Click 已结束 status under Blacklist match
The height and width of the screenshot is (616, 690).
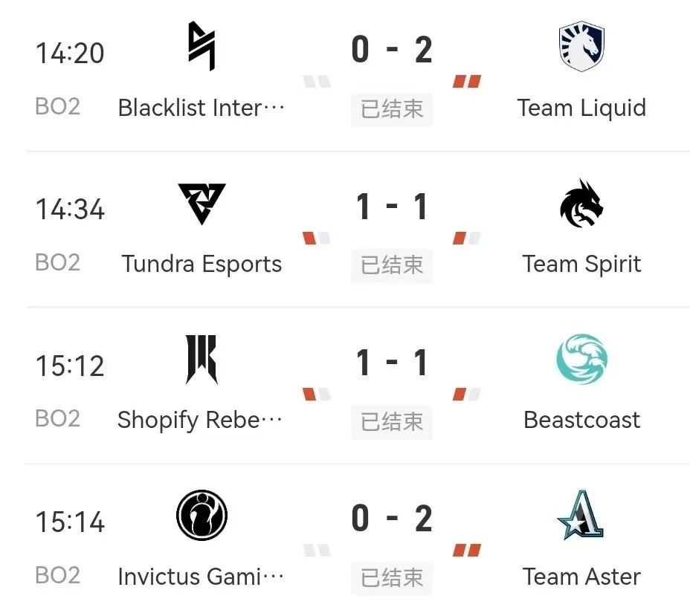(392, 109)
